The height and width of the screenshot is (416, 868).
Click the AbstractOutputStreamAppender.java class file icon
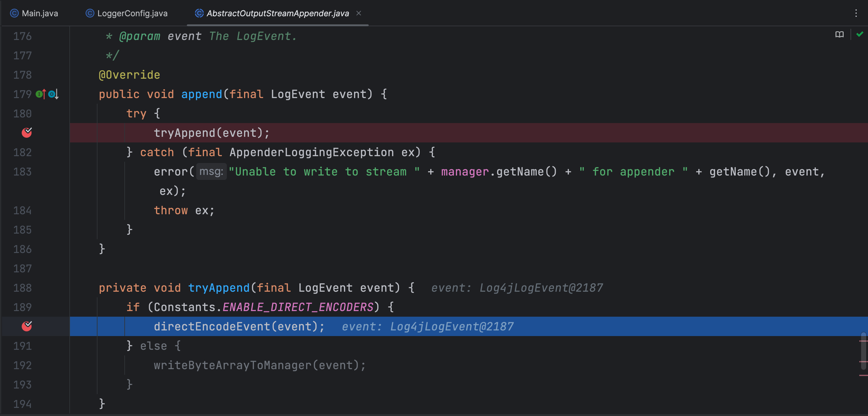[x=199, y=13]
